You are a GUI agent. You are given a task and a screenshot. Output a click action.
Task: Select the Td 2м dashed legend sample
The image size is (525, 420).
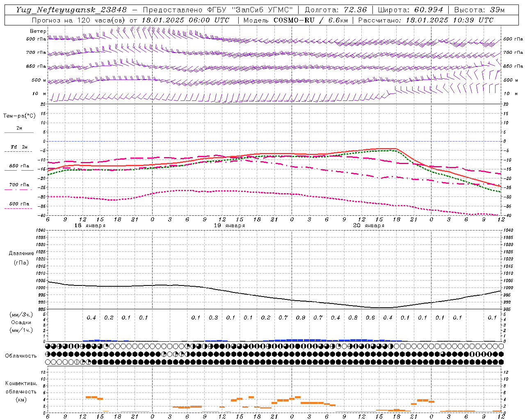click(18, 152)
